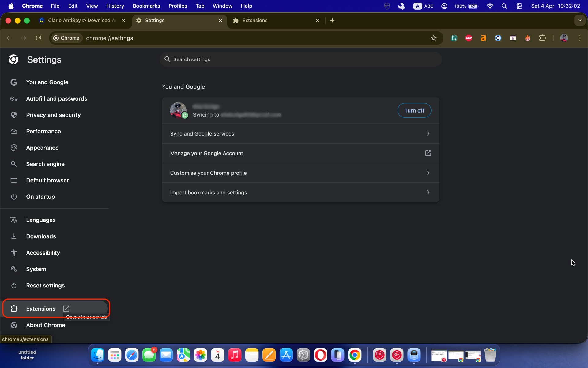Turn off sync for the account

(x=414, y=110)
